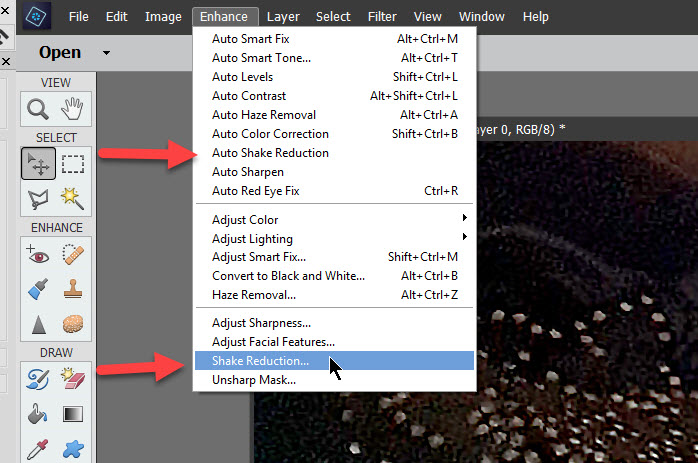Expand the Open dropdown arrow

point(106,53)
